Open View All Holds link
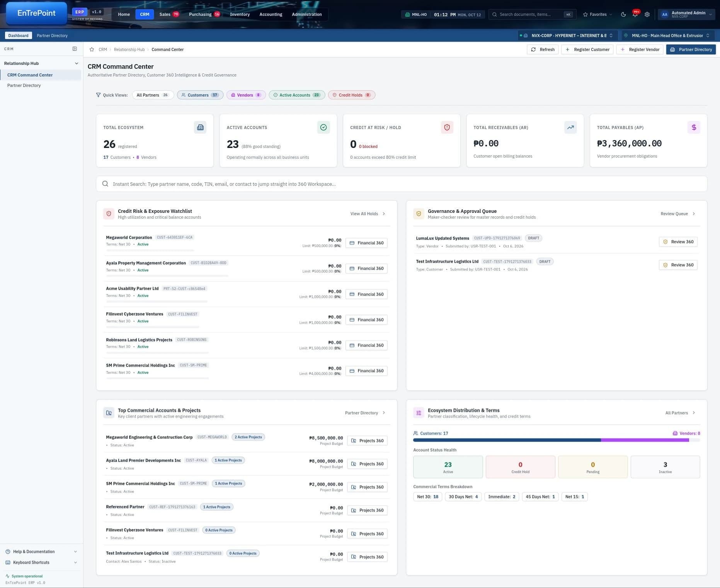This screenshot has width=720, height=588. [x=368, y=214]
